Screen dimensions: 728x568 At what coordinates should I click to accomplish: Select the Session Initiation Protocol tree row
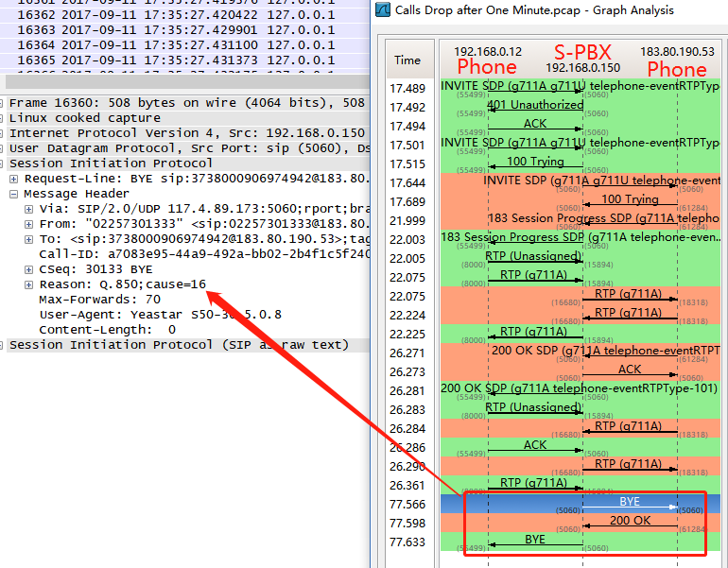click(184, 164)
